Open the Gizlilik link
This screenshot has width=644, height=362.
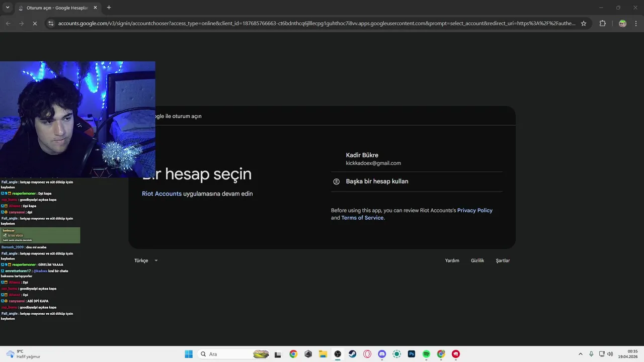[x=477, y=260]
